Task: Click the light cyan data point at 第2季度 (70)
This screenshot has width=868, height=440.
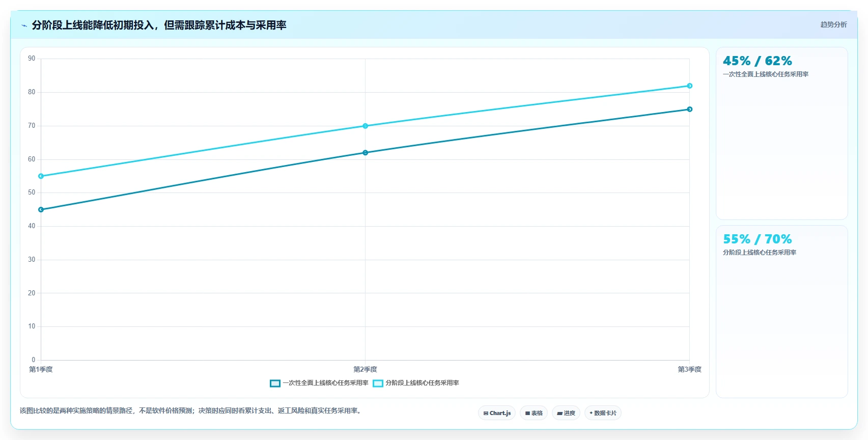Action: click(365, 126)
